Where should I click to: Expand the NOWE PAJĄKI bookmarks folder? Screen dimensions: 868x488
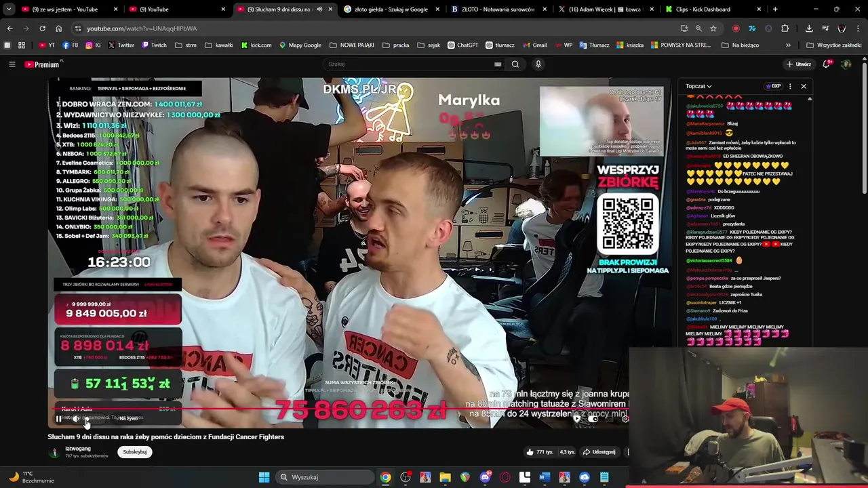(x=352, y=45)
